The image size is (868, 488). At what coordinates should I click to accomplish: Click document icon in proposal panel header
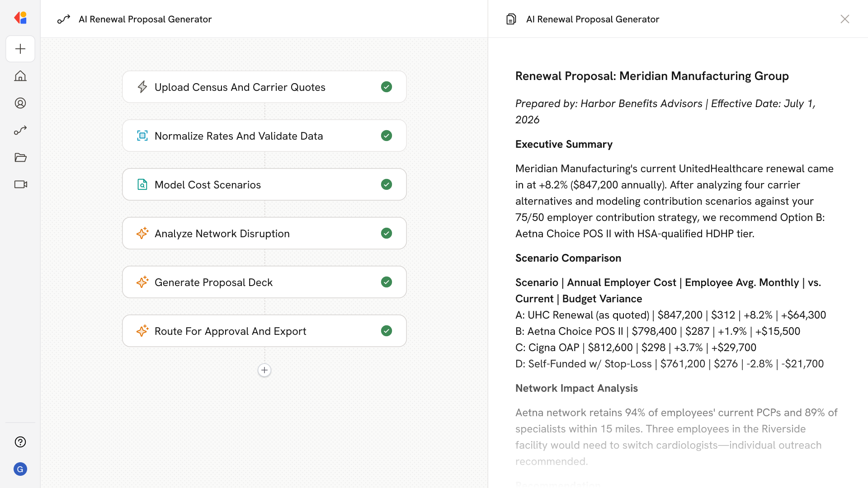pyautogui.click(x=511, y=19)
